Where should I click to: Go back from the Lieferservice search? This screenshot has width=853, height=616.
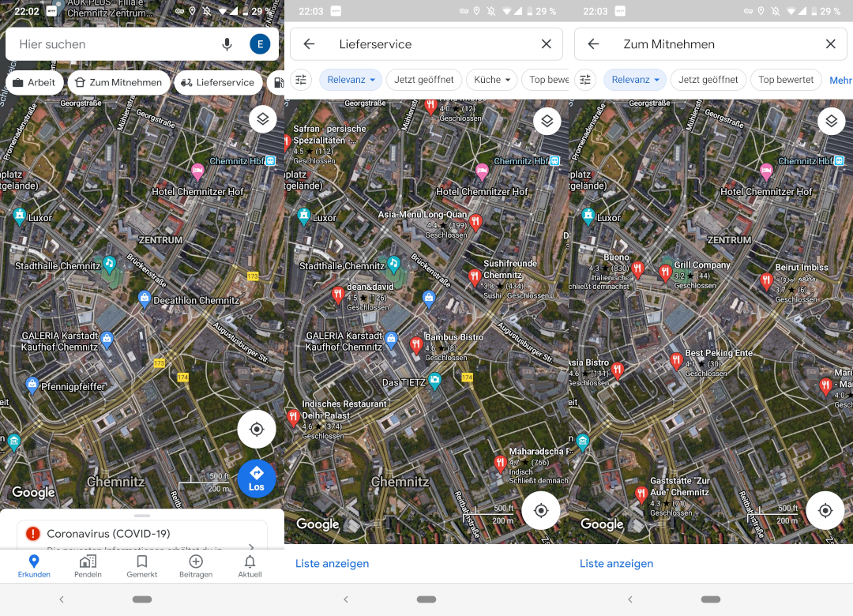(309, 44)
